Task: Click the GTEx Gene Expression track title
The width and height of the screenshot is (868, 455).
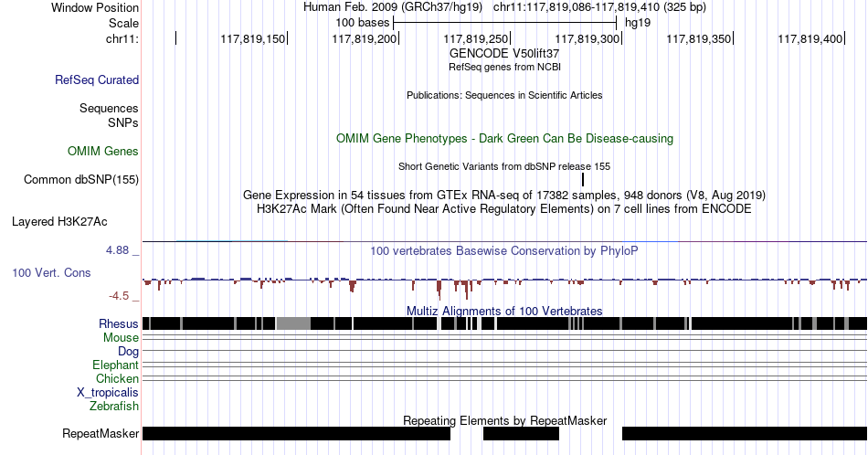Action: pyautogui.click(x=504, y=195)
